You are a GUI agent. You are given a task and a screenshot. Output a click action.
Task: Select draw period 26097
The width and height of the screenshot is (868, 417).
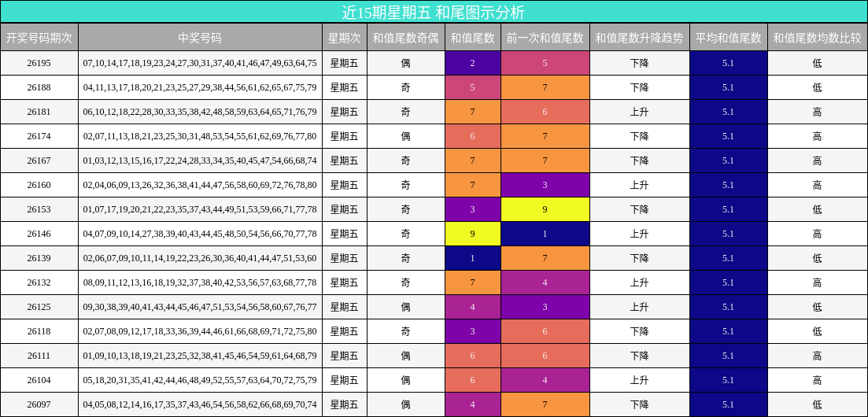click(x=39, y=404)
